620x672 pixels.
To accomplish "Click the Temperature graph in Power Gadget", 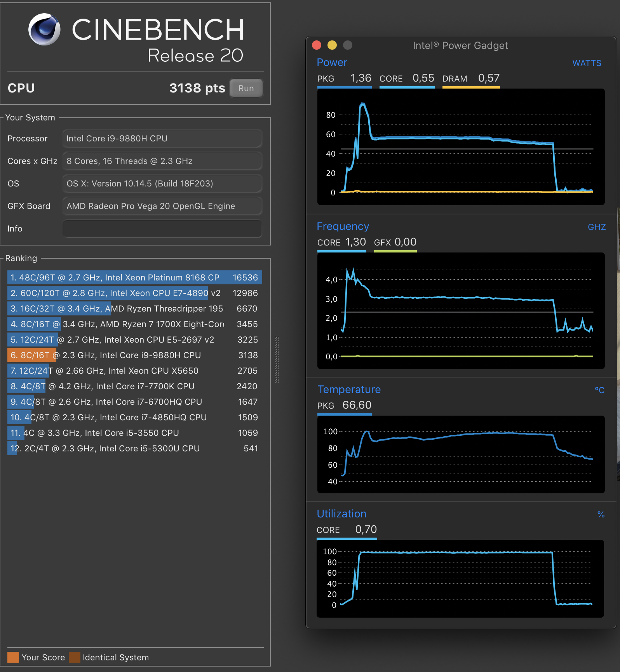I will pos(461,454).
